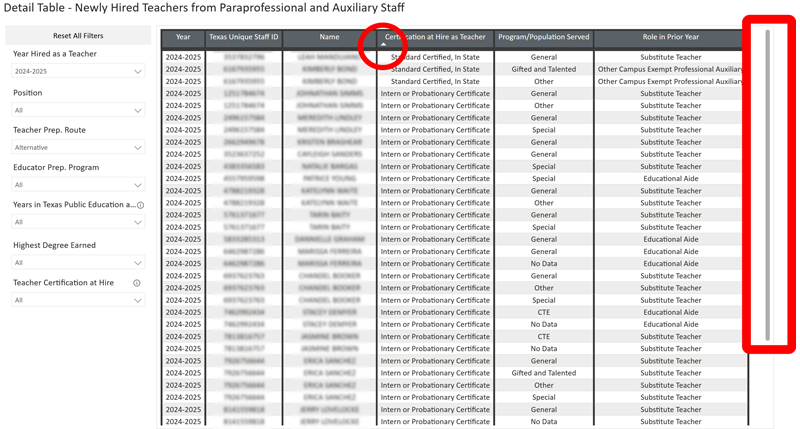Click the Year Hired as a Teacher label
Viewport: 800px width, 429px height.
click(55, 54)
